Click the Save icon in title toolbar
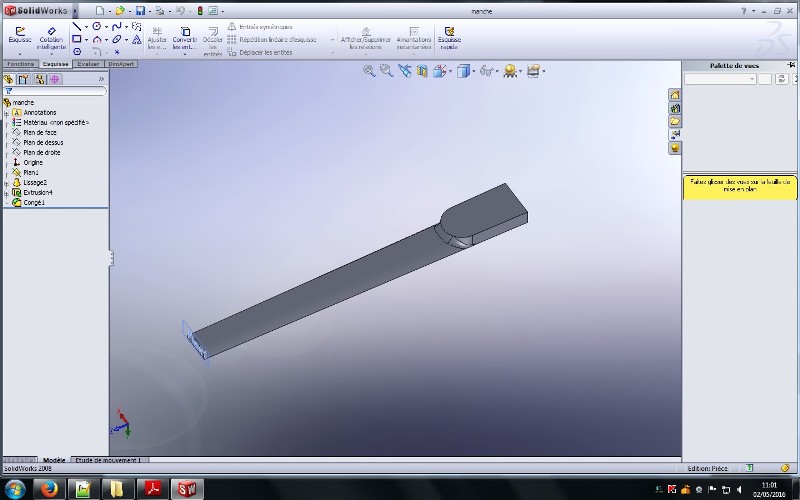This screenshot has height=500, width=800. coord(140,10)
